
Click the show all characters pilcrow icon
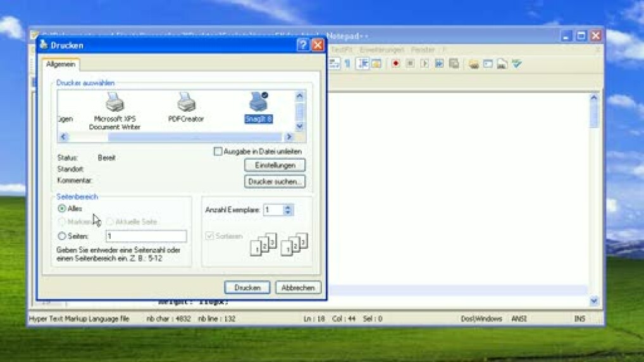[347, 64]
